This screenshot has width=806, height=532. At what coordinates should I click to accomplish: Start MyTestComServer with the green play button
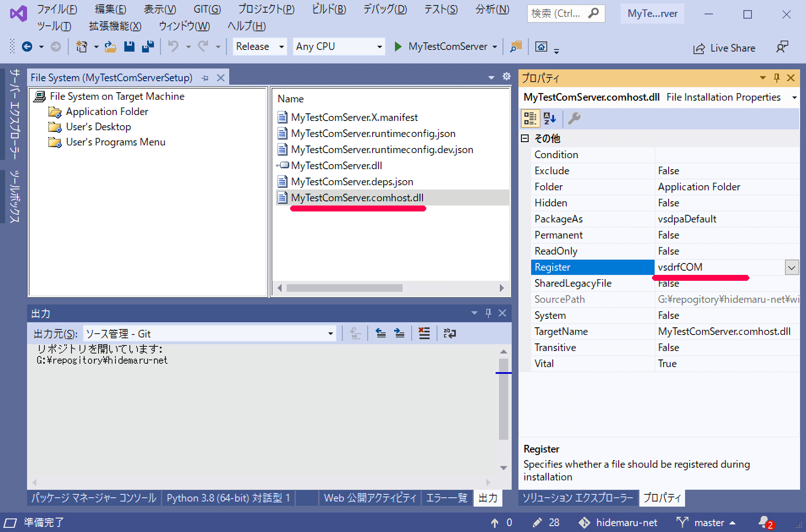pos(398,47)
